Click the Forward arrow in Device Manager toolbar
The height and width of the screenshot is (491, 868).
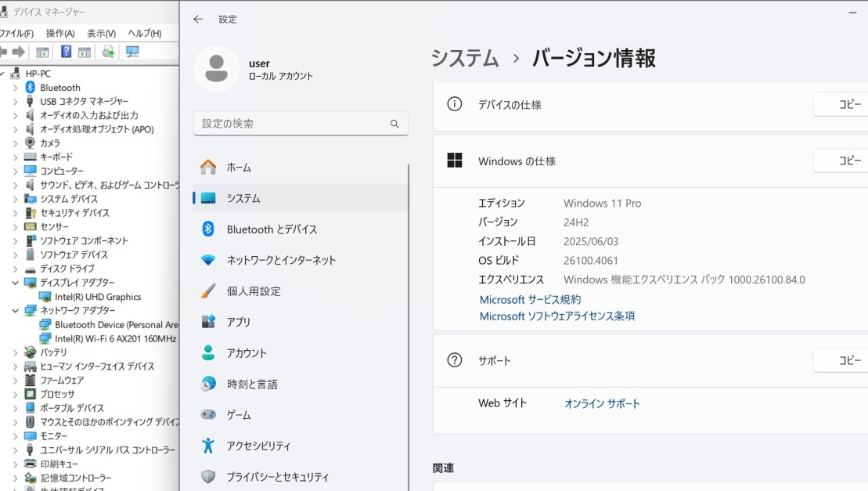click(x=19, y=52)
